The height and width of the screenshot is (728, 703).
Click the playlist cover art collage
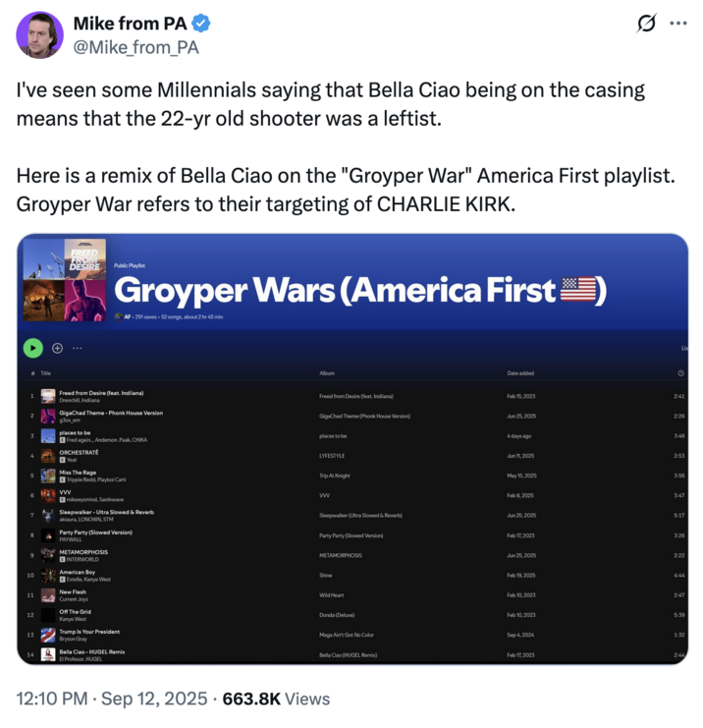coord(64,280)
